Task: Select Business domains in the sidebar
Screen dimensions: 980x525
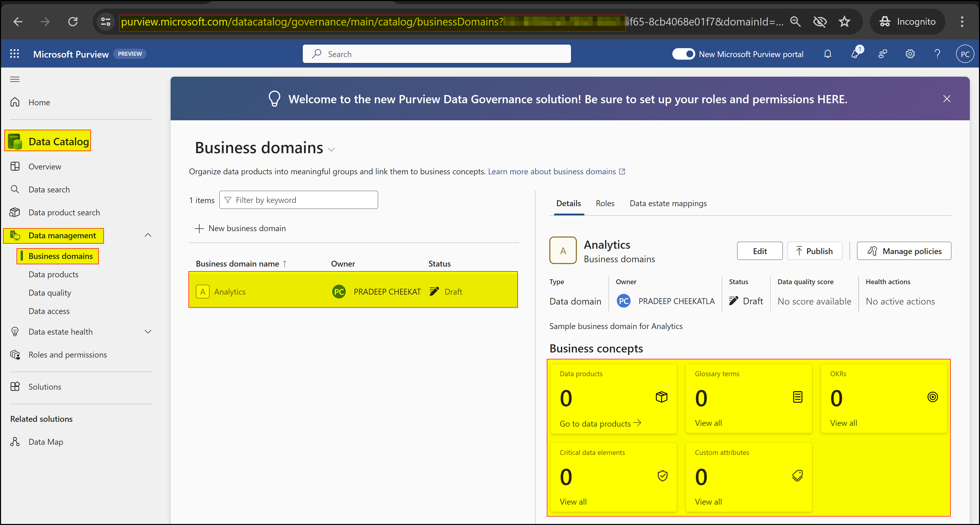Action: click(x=61, y=256)
